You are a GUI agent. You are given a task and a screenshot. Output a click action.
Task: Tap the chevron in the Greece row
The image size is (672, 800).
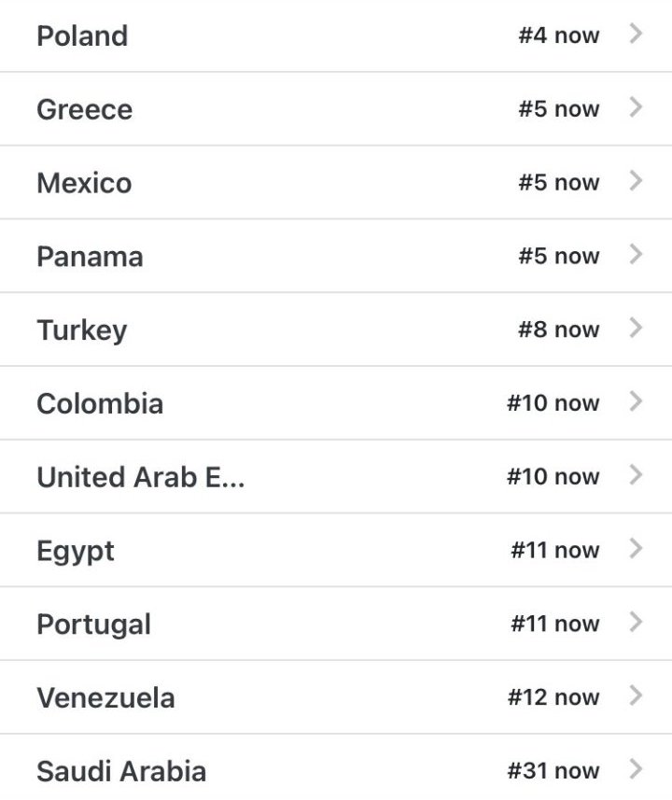coord(636,108)
